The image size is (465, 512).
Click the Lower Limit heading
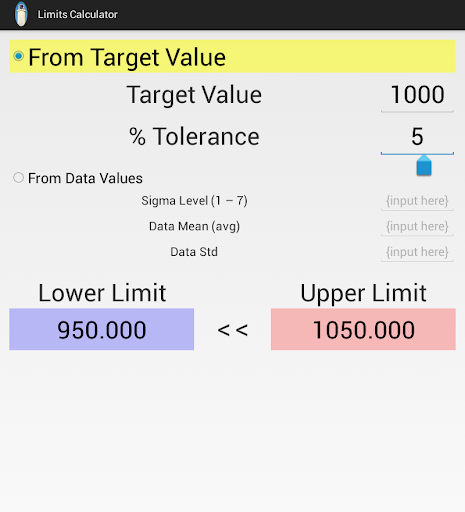coord(102,293)
